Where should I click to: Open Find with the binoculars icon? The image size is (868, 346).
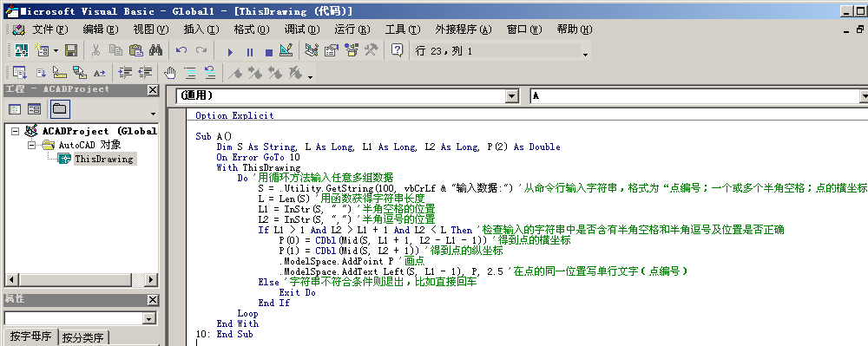pyautogui.click(x=155, y=51)
